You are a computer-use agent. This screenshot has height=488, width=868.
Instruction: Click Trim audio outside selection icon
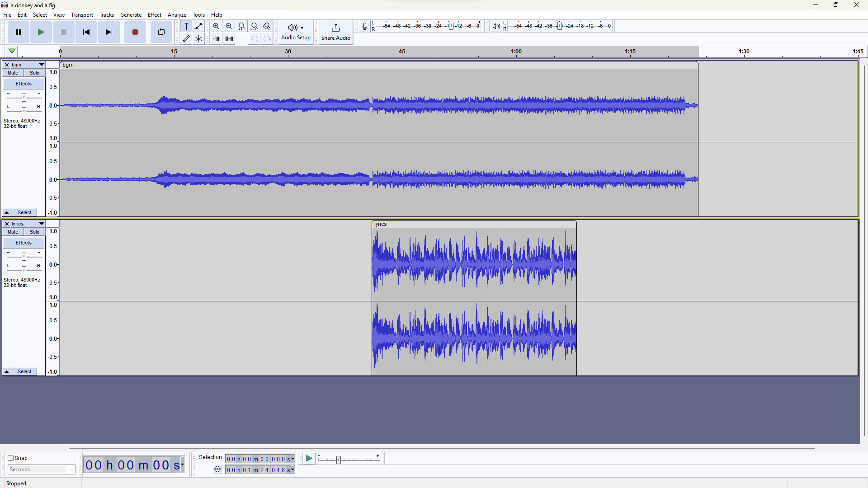point(217,39)
